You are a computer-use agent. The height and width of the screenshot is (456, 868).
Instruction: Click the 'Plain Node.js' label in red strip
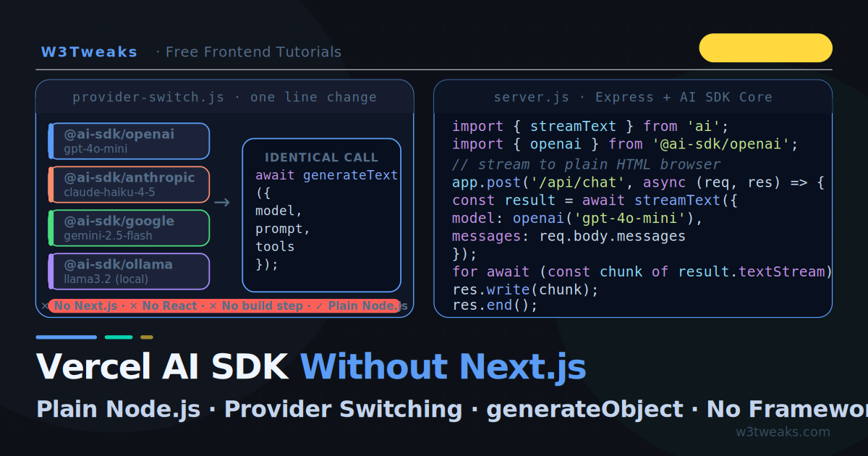click(x=367, y=306)
